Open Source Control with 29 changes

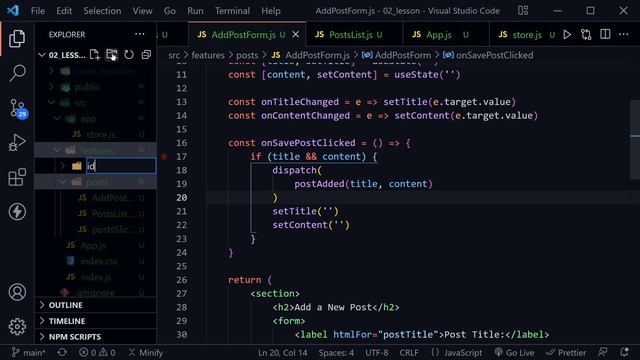tap(18, 108)
